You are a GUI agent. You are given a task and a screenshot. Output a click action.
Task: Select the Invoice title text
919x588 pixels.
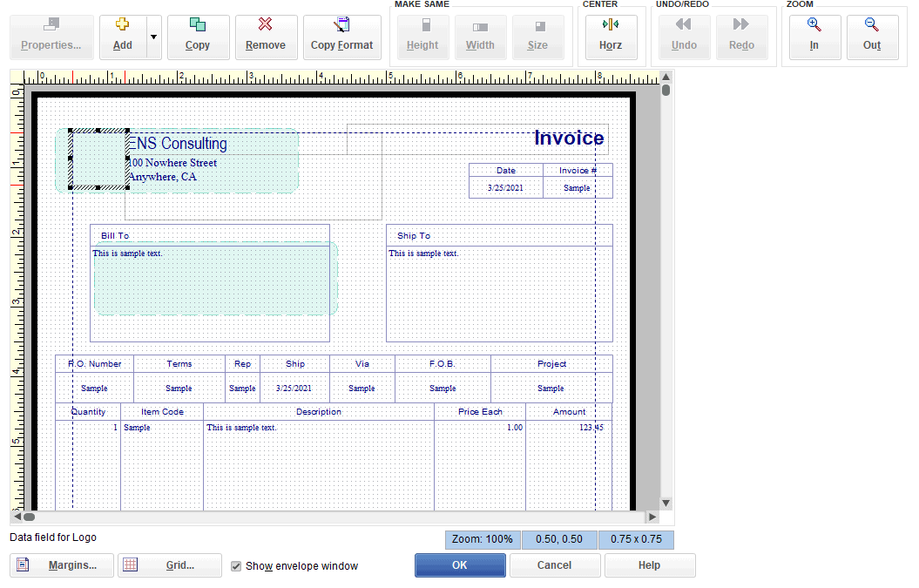coord(569,138)
